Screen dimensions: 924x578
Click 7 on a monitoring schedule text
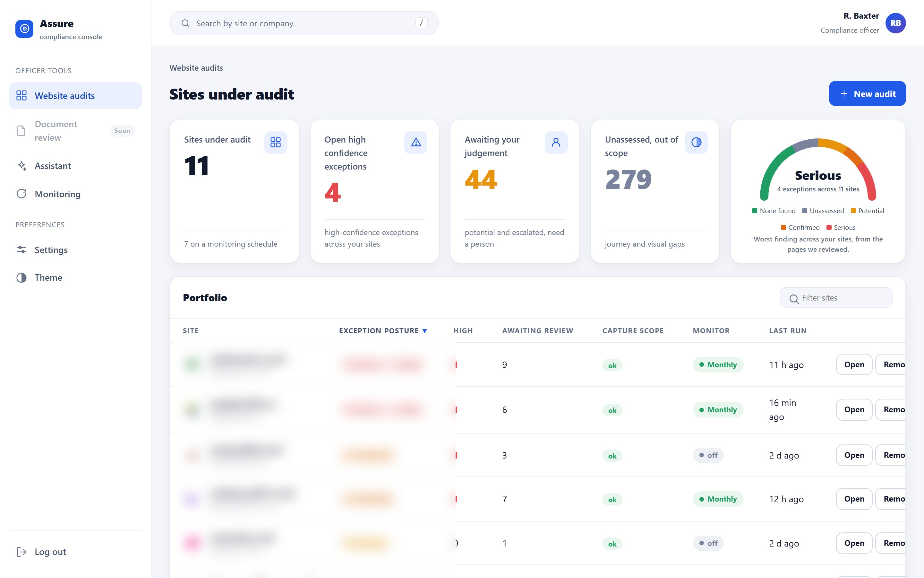click(231, 244)
